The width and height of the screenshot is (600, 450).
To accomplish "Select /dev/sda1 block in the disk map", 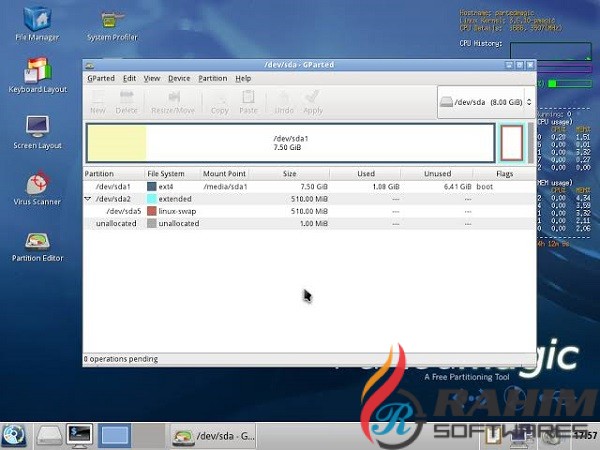I will (291, 143).
